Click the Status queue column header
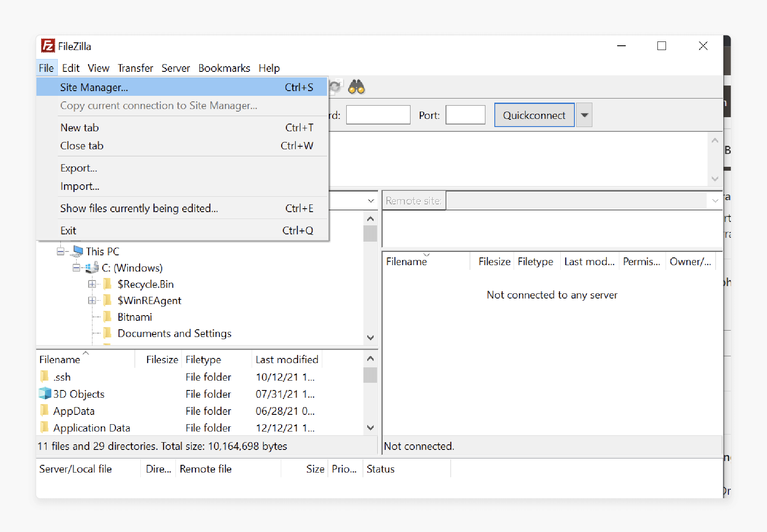The image size is (767, 532). (x=407, y=469)
